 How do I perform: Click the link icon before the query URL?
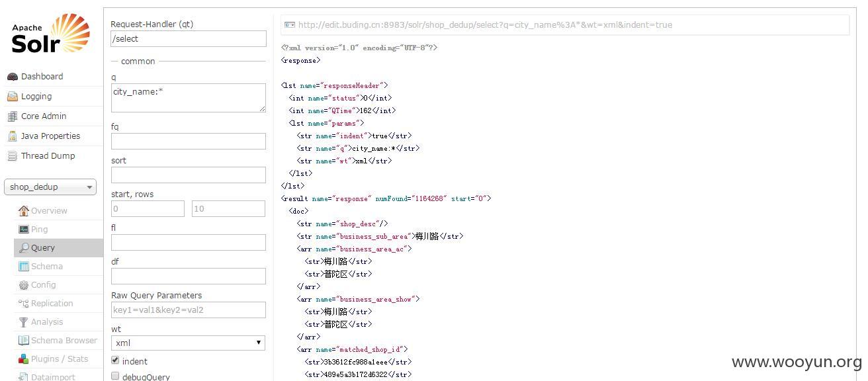(x=290, y=25)
